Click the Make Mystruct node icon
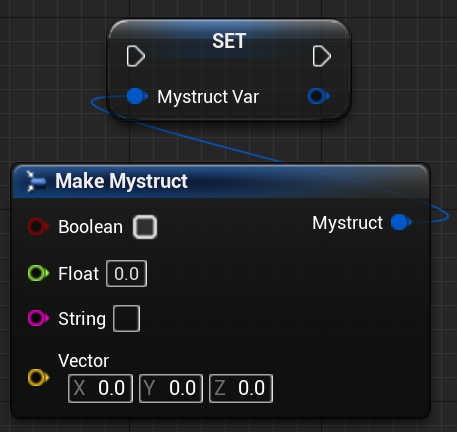This screenshot has height=432, width=457. pyautogui.click(x=37, y=181)
